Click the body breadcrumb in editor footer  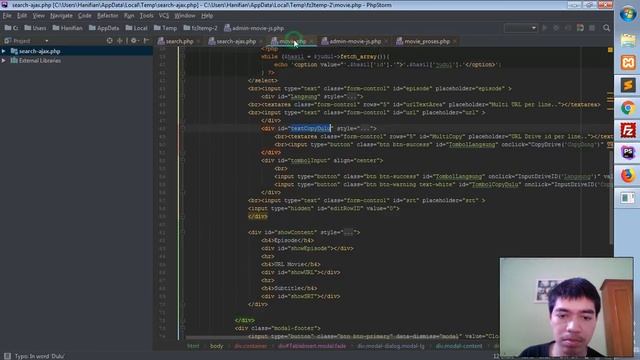216,346
